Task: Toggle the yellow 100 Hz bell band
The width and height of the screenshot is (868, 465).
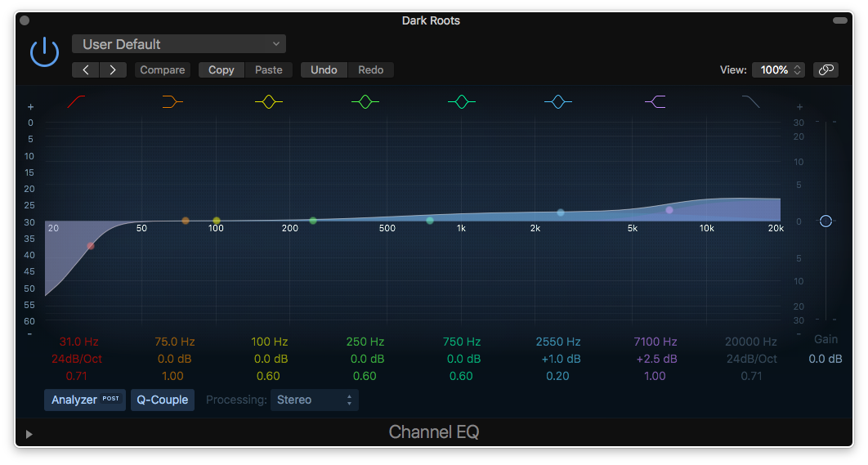Action: [268, 102]
